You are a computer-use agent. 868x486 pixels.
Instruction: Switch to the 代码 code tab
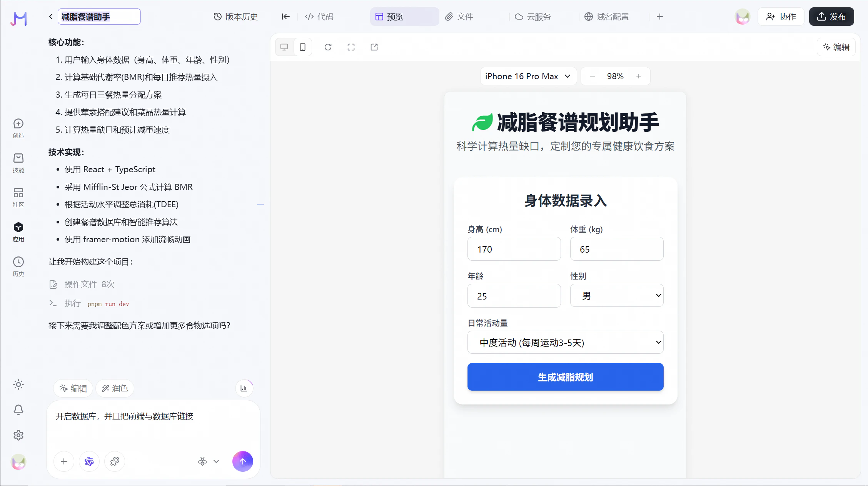click(x=319, y=17)
